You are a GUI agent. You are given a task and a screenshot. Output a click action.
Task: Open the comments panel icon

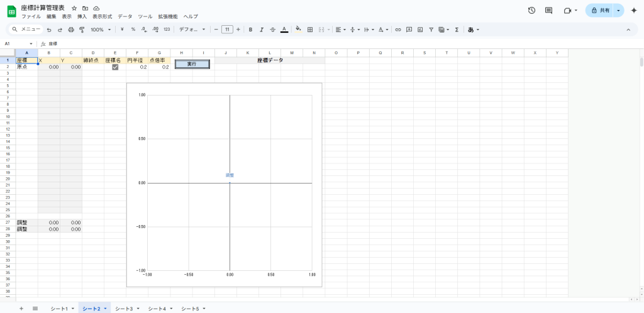click(548, 11)
